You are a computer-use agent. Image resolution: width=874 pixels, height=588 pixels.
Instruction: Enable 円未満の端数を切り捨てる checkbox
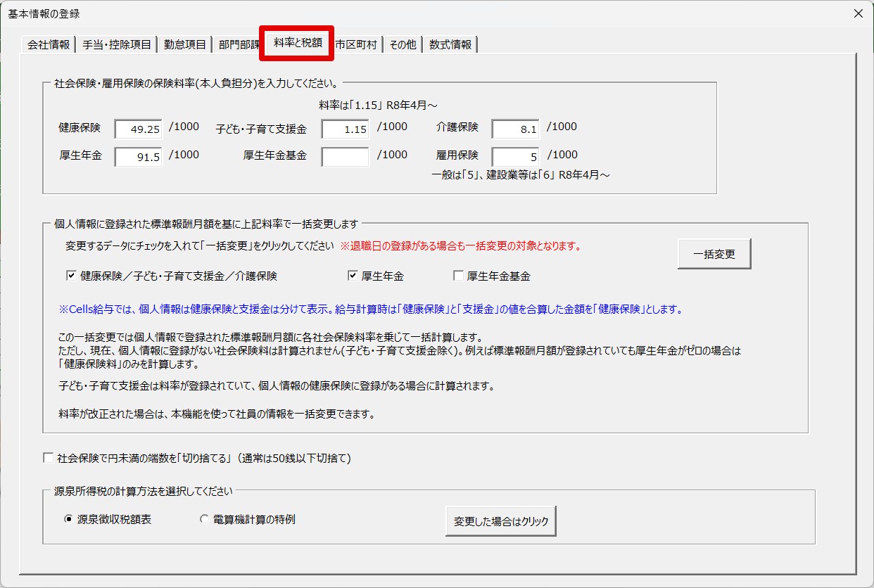[x=49, y=458]
